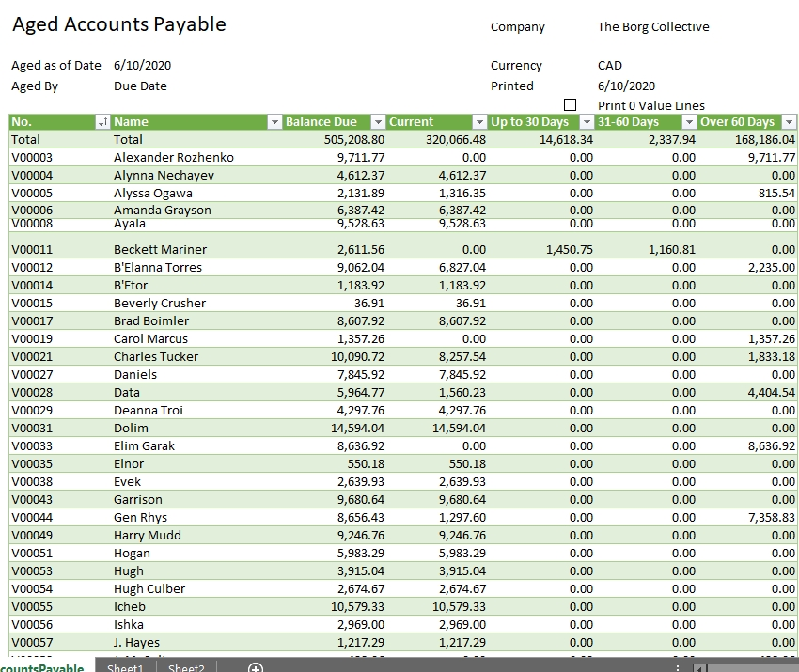Click the Evek name cell
The width and height of the screenshot is (799, 672).
point(128,481)
